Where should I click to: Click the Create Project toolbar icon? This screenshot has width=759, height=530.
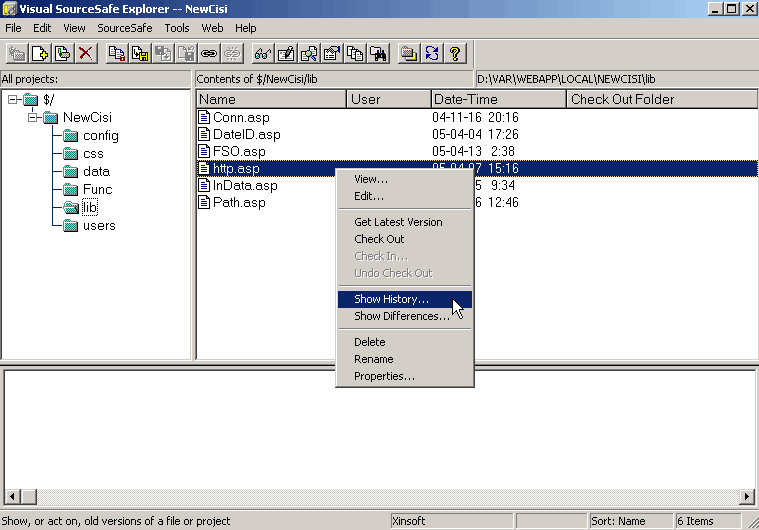[x=17, y=54]
